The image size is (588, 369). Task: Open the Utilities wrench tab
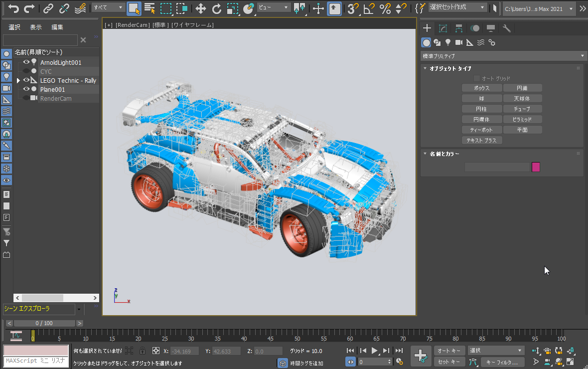pyautogui.click(x=507, y=28)
